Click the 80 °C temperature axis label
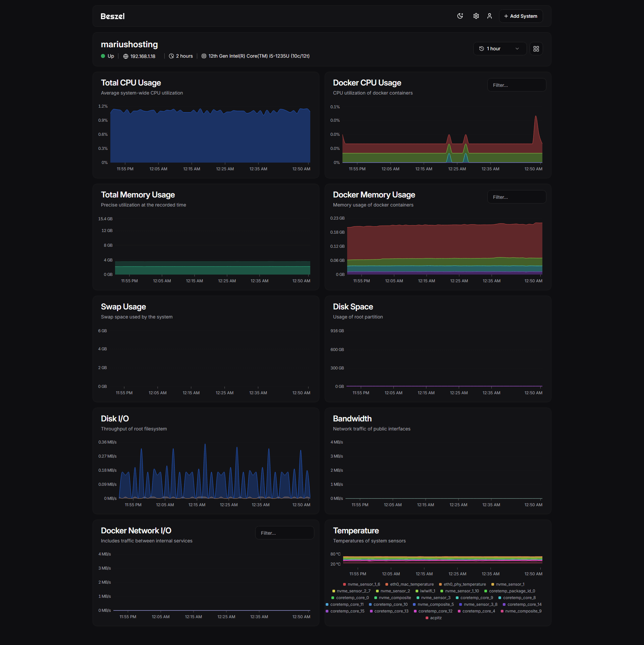 tap(335, 554)
